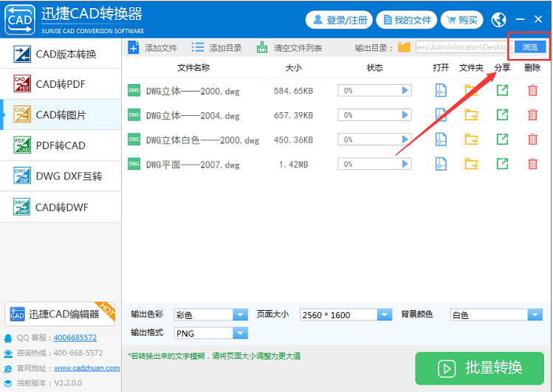553x392 pixels.
Task: Open the QQ客服 link 4006685572
Action: tap(75, 337)
